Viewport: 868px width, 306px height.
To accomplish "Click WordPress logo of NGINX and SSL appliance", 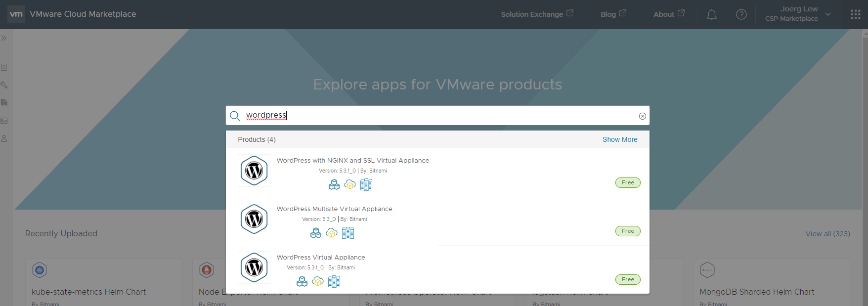I will pos(254,171).
